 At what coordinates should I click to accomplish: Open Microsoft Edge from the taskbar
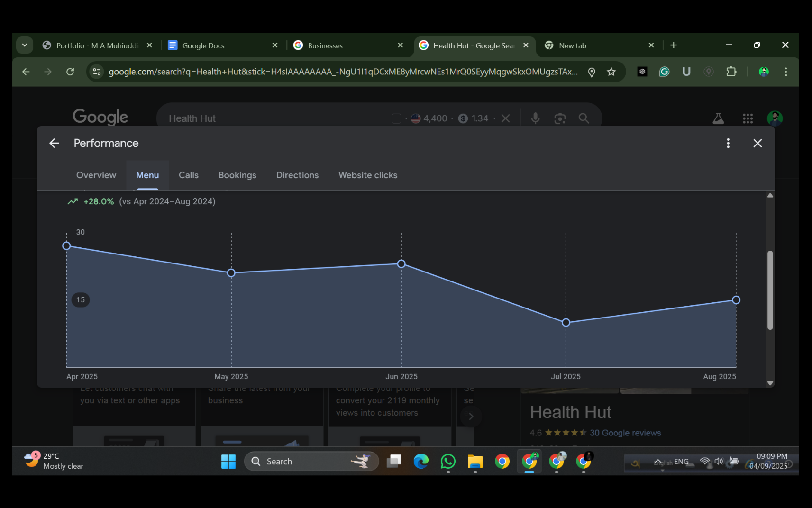point(421,461)
